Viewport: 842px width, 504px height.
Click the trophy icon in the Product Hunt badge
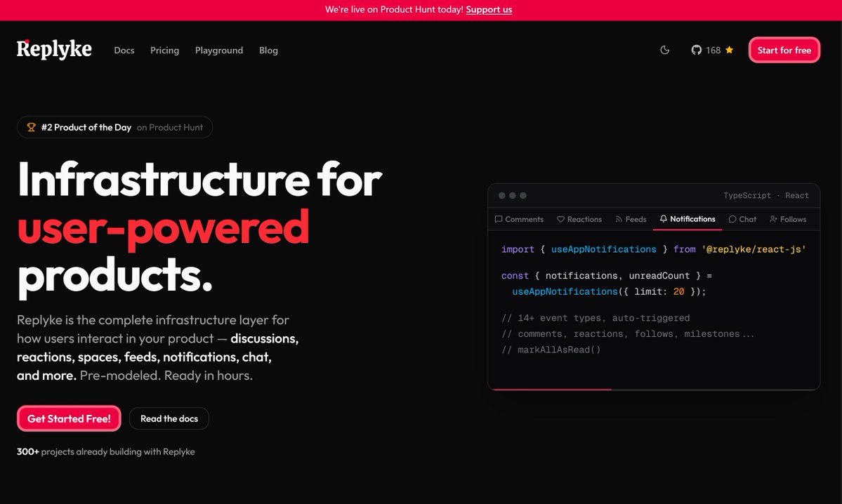pyautogui.click(x=31, y=127)
